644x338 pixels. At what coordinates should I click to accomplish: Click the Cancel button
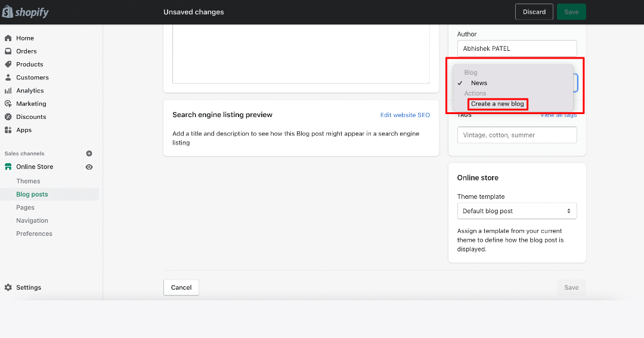(x=181, y=287)
